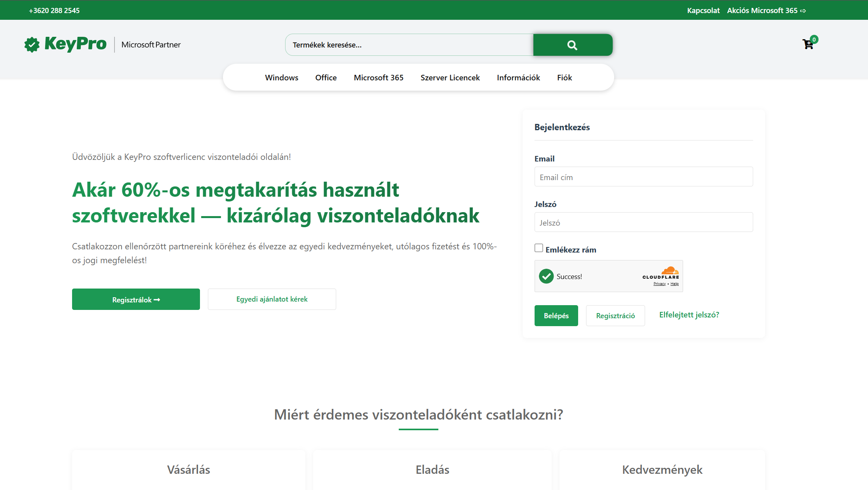Open the shopping cart icon
868x490 pixels.
tap(808, 44)
